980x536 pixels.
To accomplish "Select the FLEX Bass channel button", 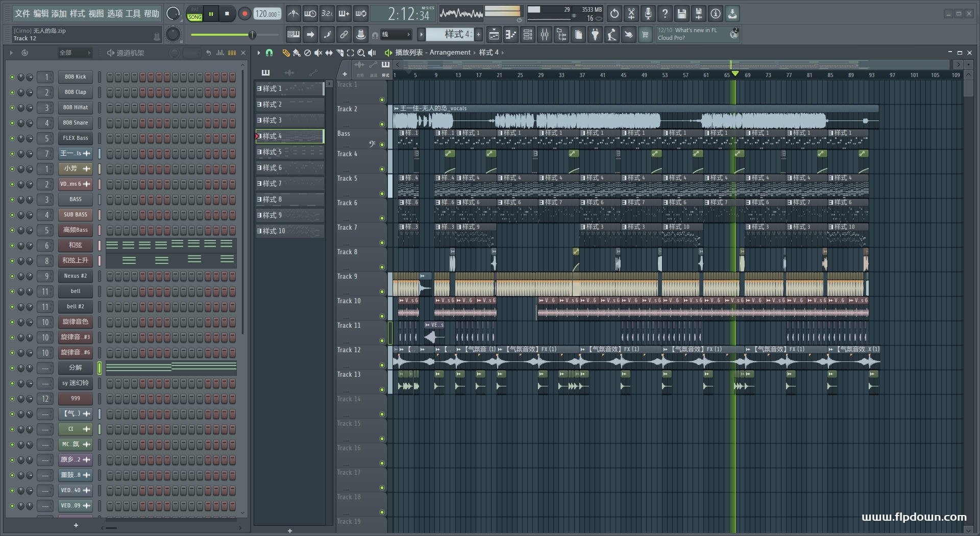I will [x=75, y=138].
